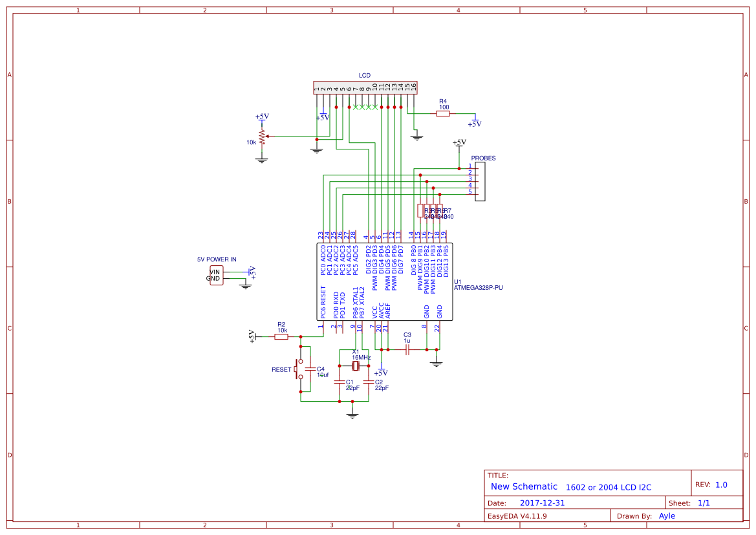The width and height of the screenshot is (756, 535).
Task: Select the C3 1u capacitor
Action: pos(407,350)
